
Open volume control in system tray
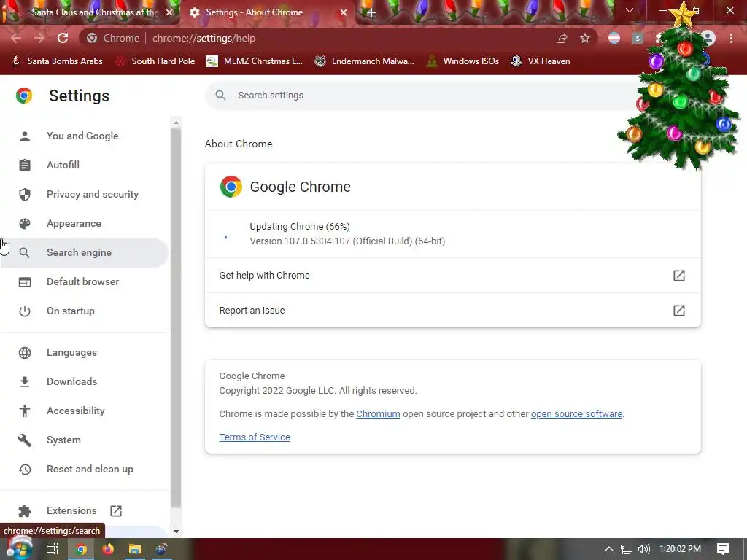[643, 549]
